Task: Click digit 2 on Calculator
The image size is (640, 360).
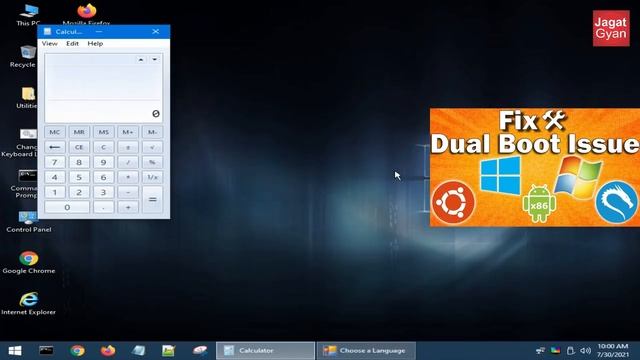Action: (x=79, y=192)
